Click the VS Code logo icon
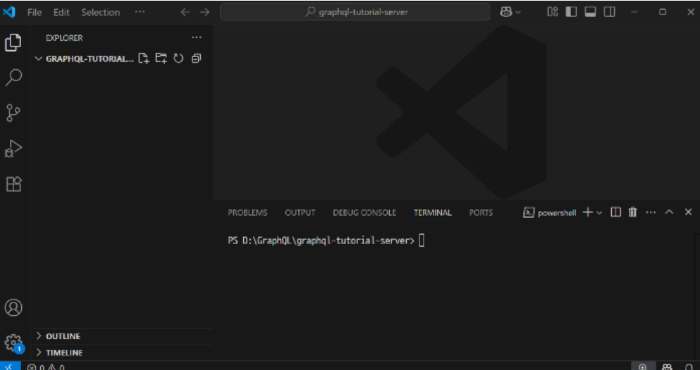This screenshot has width=700, height=370. [9, 12]
